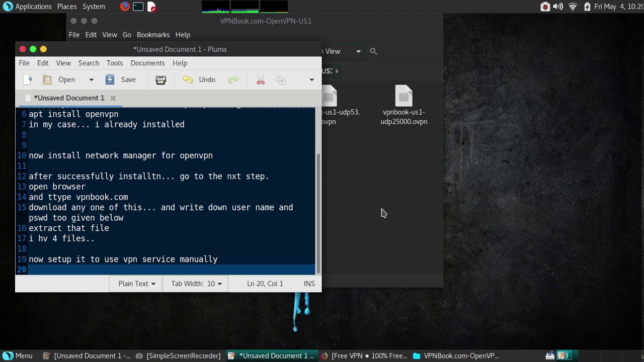Save the document with the Save button

point(121,79)
